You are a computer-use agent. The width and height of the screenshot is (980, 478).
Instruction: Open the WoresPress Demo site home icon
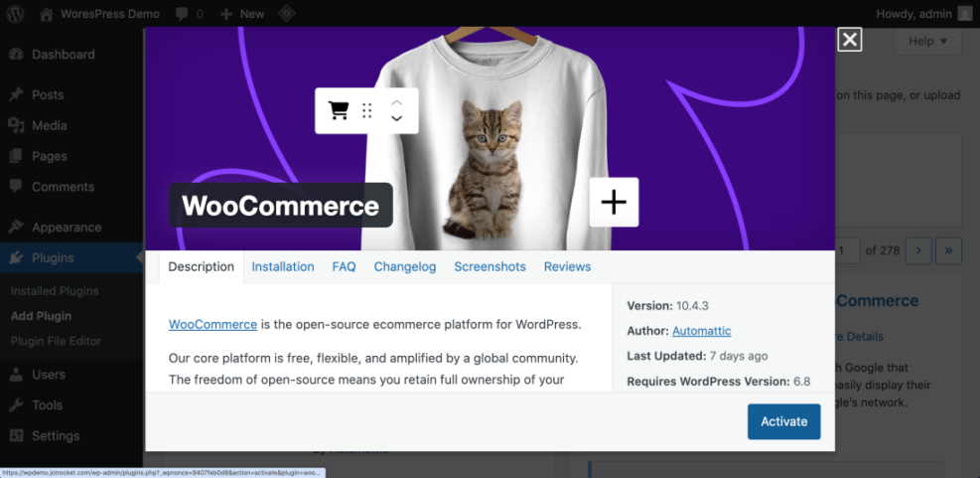(x=47, y=14)
